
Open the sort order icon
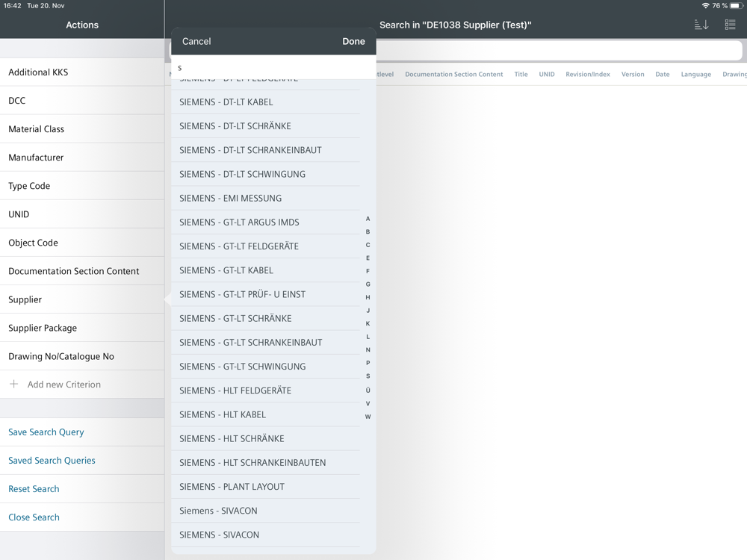[701, 25]
